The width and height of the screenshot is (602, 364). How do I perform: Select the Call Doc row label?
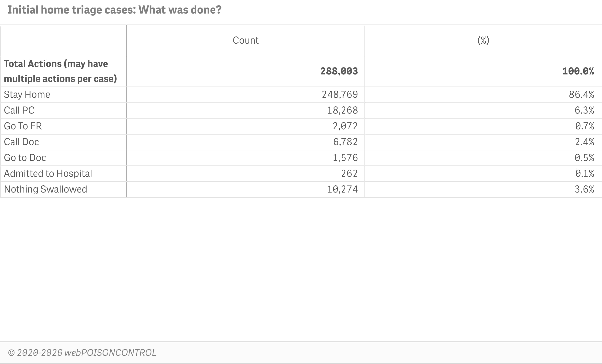[21, 142]
